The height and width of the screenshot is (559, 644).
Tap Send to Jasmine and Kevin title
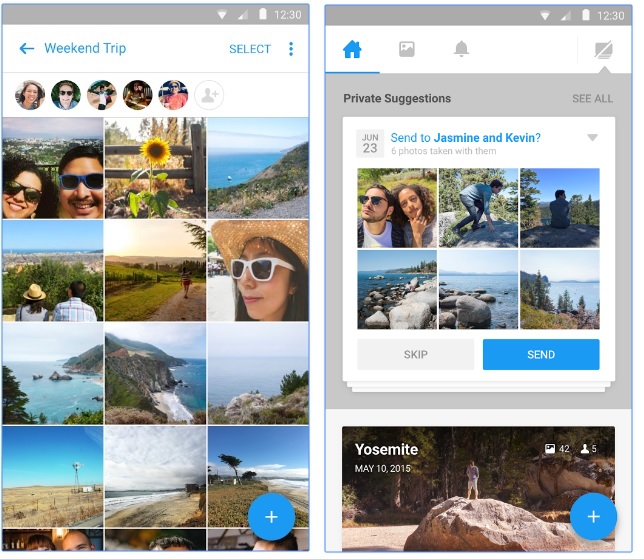click(x=465, y=138)
